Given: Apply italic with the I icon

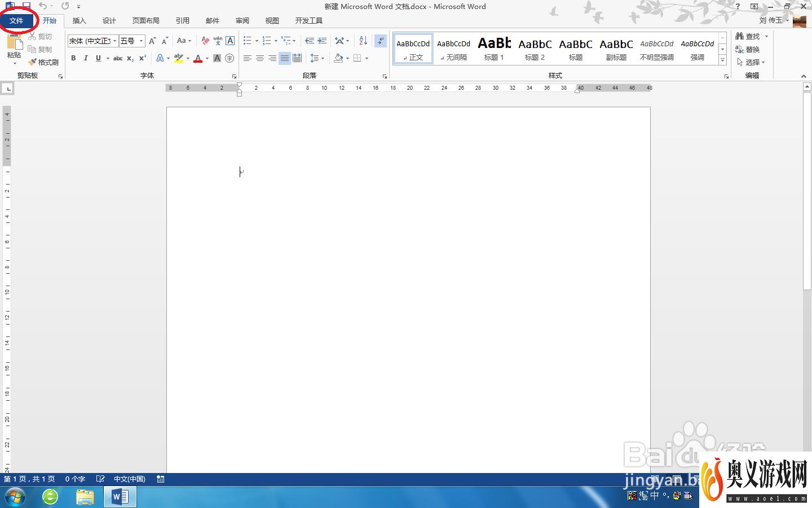Looking at the screenshot, I should click(x=86, y=58).
